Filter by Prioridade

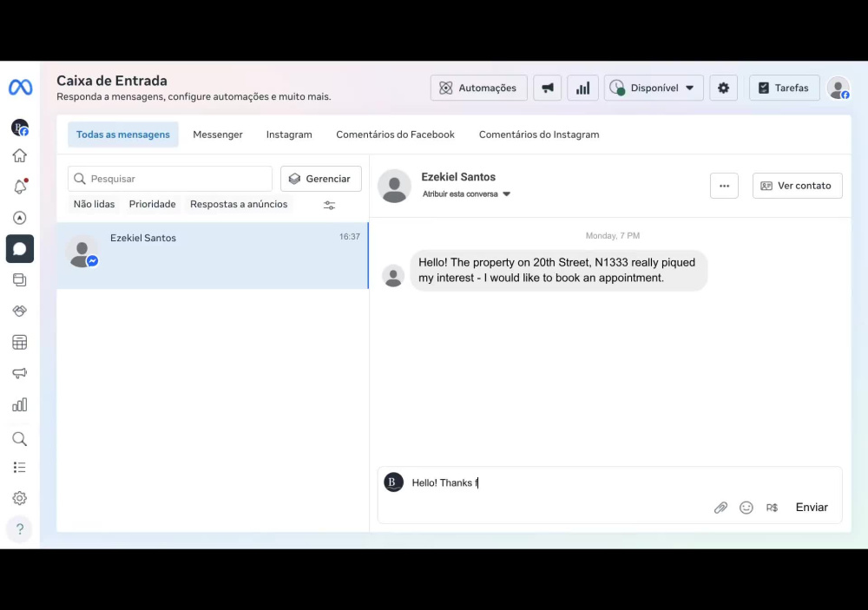click(152, 204)
